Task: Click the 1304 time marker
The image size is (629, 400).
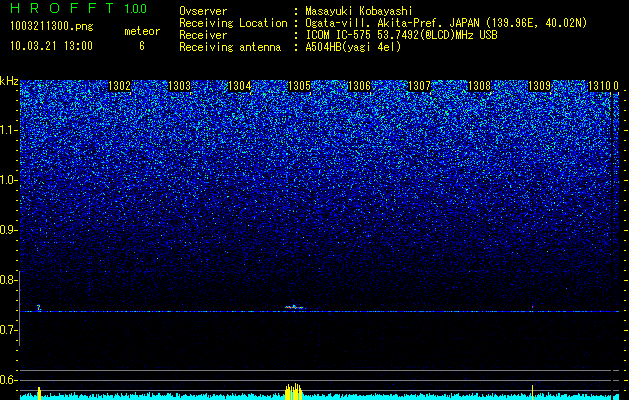Action: [x=239, y=86]
